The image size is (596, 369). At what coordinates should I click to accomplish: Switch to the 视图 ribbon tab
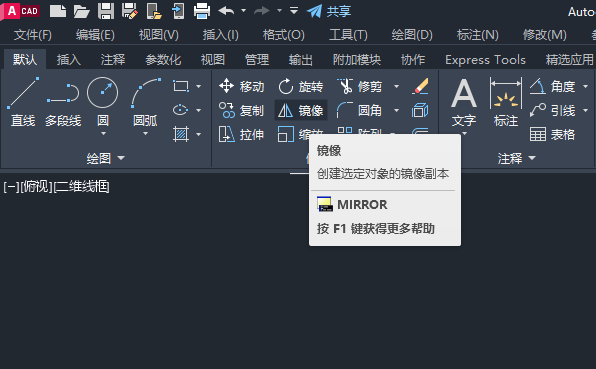tap(213, 60)
